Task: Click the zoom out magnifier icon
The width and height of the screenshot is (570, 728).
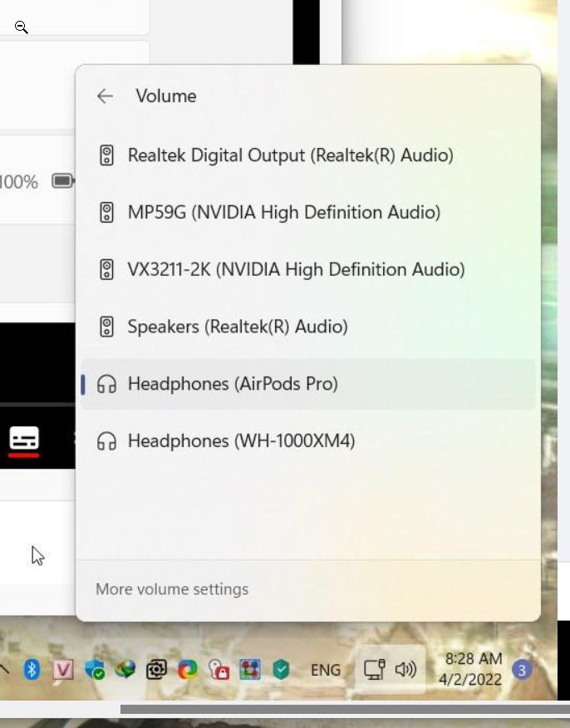Action: coord(22,27)
